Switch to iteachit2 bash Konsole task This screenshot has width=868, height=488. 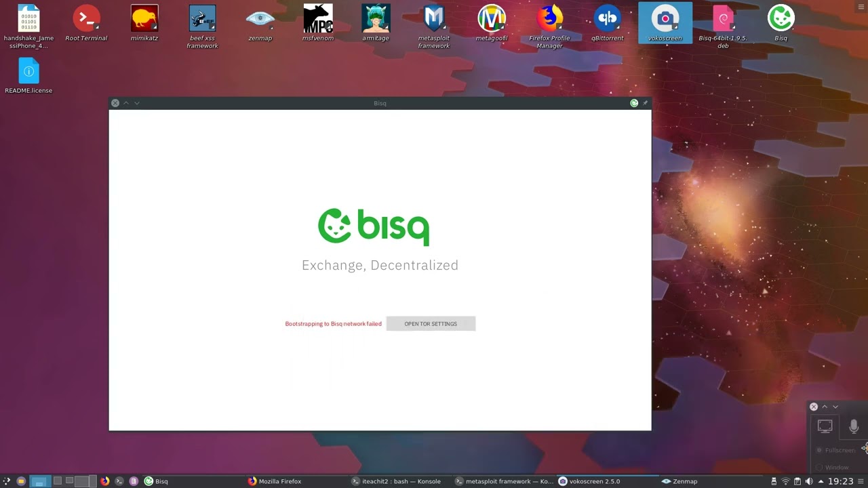(x=400, y=481)
